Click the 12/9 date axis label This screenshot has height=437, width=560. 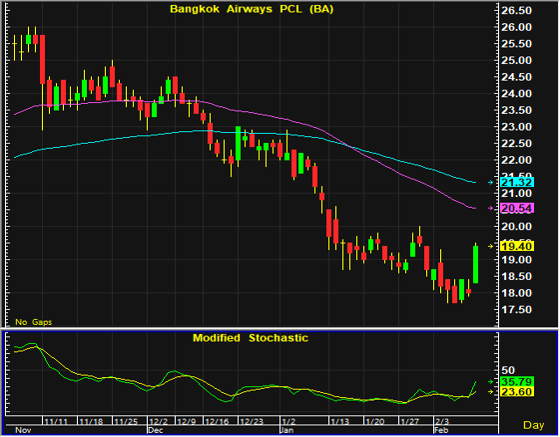coord(186,422)
